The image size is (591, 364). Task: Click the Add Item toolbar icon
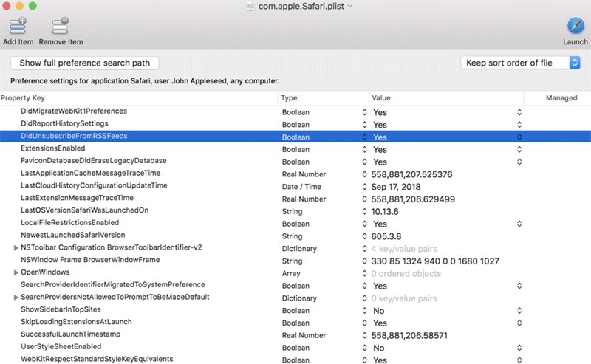[x=18, y=27]
